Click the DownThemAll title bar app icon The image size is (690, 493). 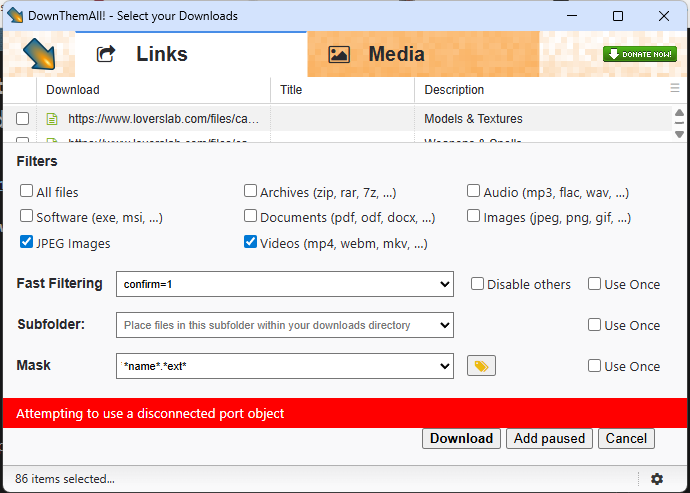coord(15,16)
